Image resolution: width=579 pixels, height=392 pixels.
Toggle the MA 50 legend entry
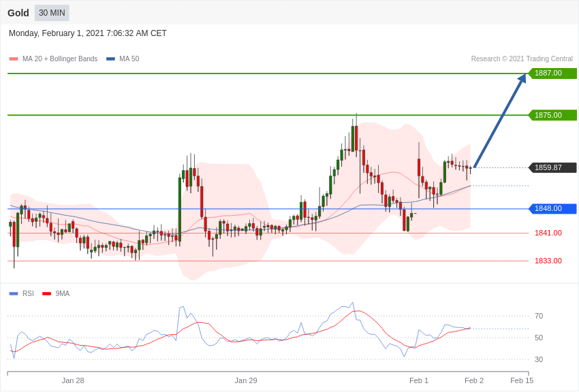[x=123, y=59]
